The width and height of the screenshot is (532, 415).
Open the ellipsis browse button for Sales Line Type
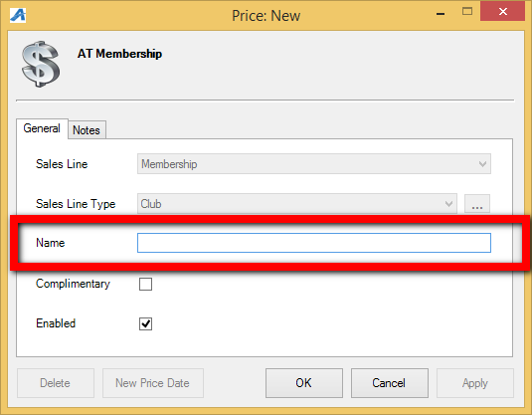click(476, 204)
